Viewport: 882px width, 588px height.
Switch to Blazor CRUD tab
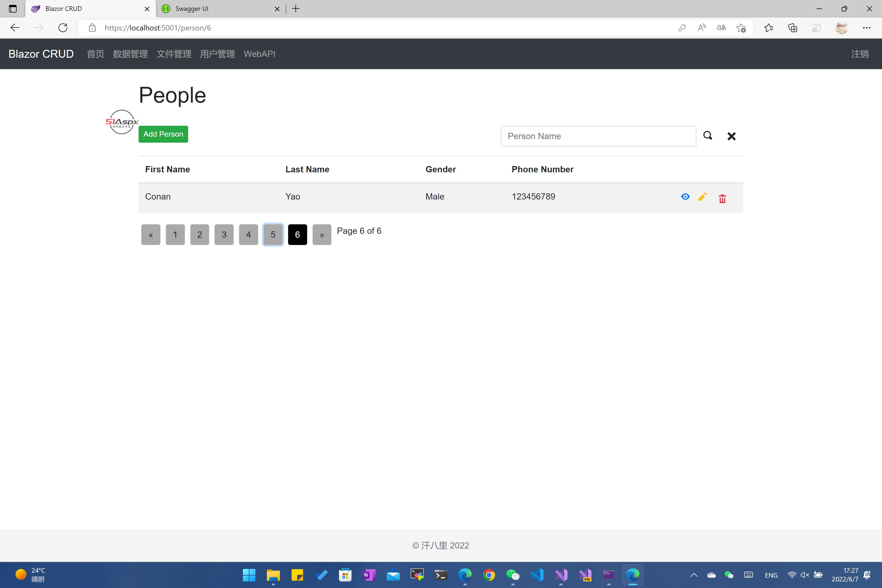coord(91,9)
